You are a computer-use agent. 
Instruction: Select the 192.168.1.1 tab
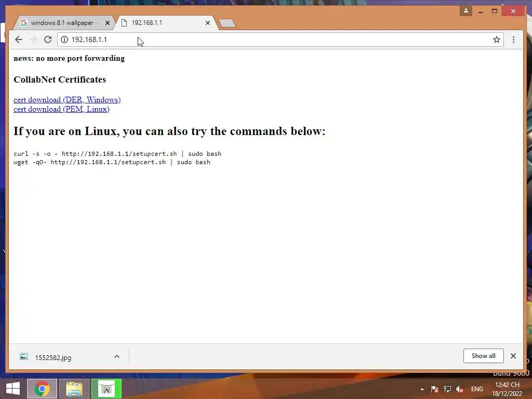(x=166, y=23)
